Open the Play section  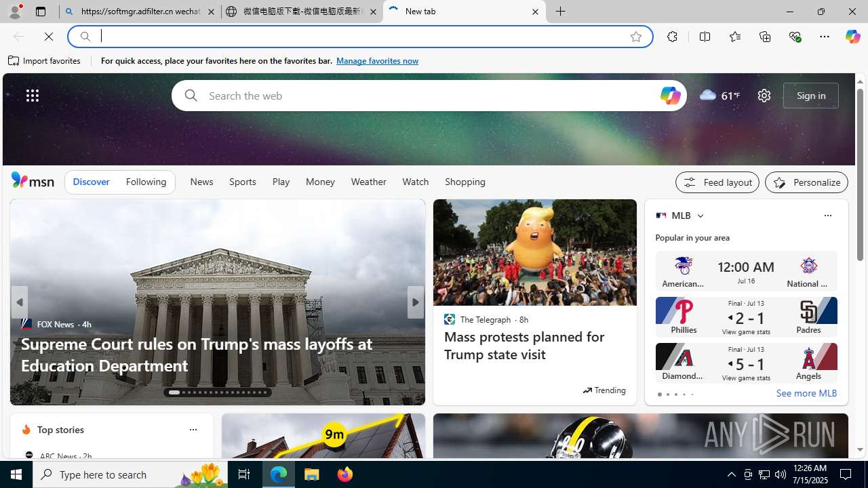tap(281, 182)
